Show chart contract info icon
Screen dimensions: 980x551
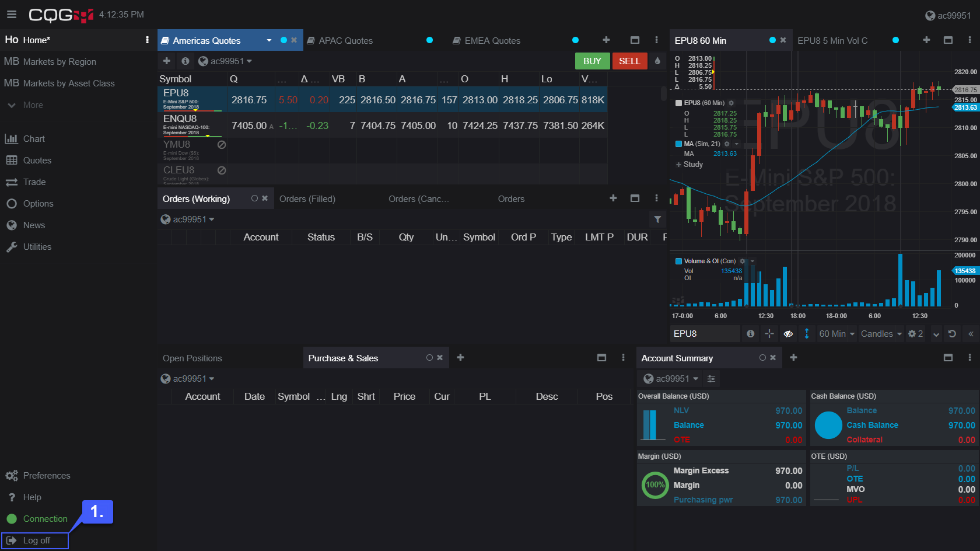point(751,334)
